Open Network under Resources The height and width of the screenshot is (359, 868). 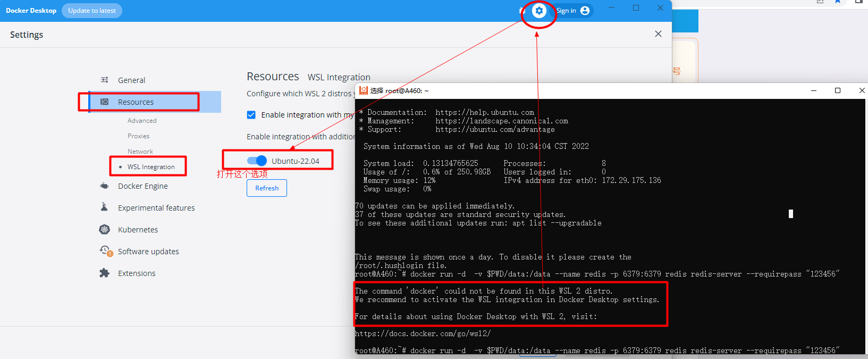coord(140,152)
